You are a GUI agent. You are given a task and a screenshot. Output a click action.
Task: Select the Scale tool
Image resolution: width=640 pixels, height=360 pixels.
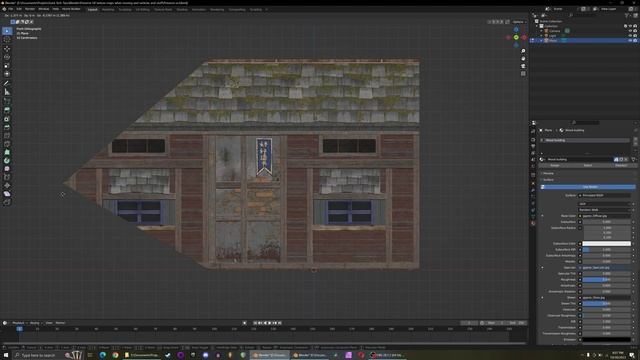pyautogui.click(x=7, y=66)
